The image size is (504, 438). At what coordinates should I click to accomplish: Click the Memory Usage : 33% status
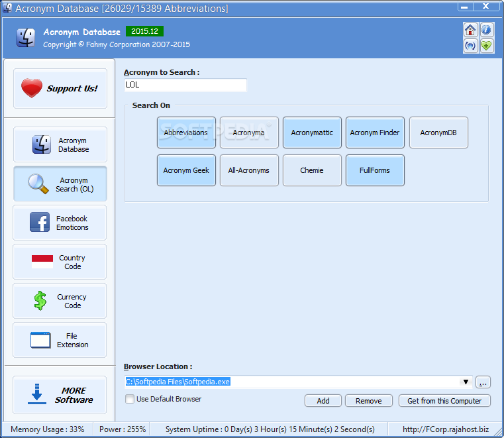[x=47, y=429]
